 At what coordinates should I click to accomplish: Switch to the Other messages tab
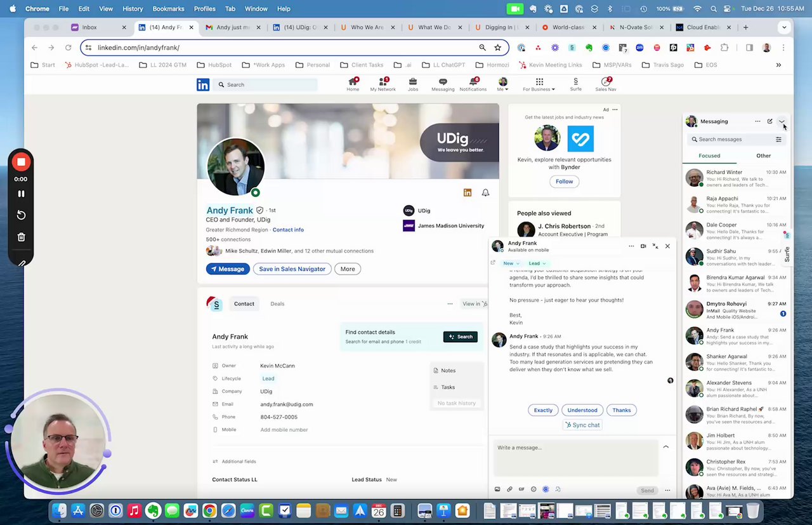tap(763, 156)
